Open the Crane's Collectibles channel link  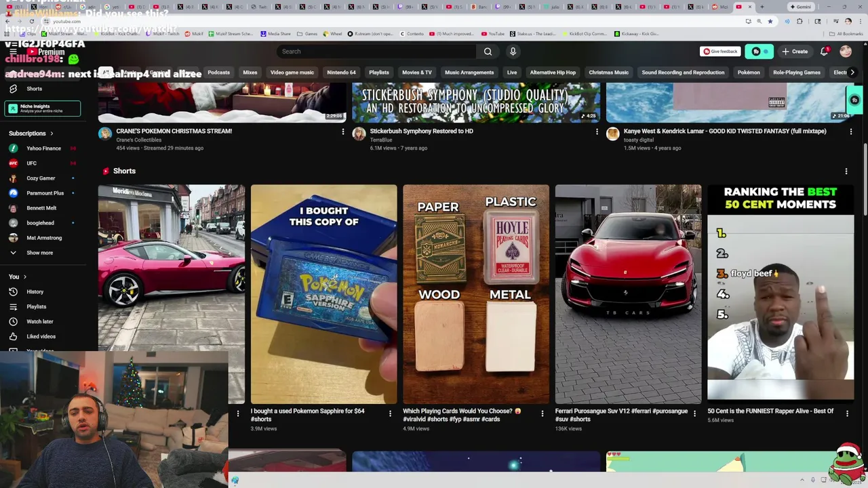click(139, 140)
